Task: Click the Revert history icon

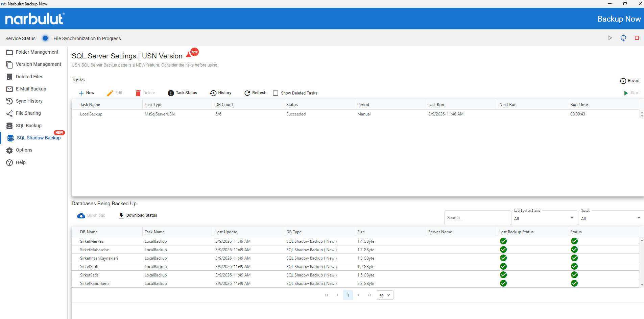Action: coord(622,81)
